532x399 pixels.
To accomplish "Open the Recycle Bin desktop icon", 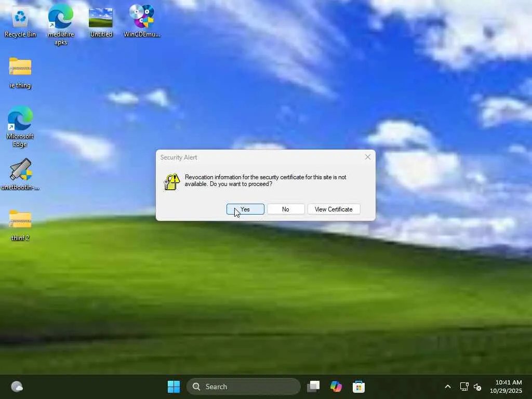I will (x=20, y=22).
